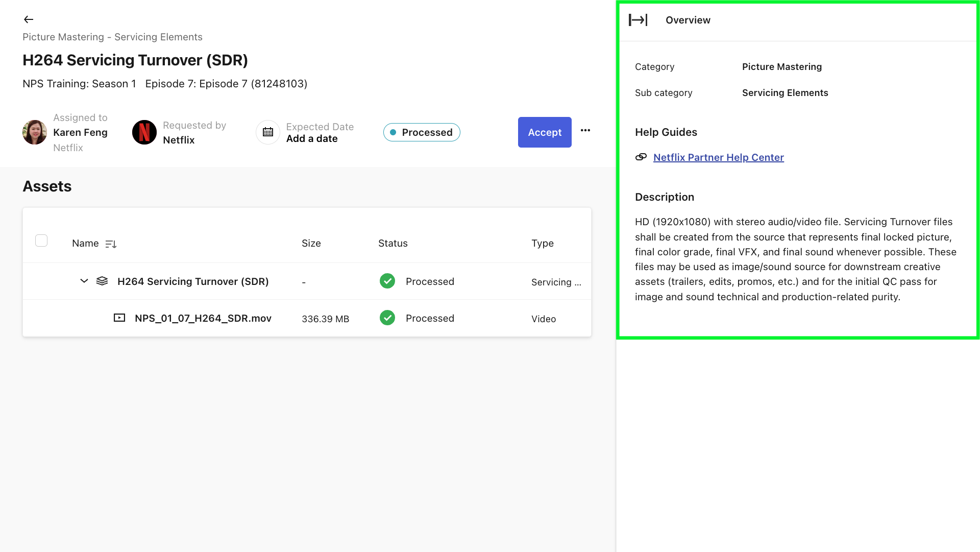Collapse the Overview side panel icon
This screenshot has height=552, width=980.
click(x=638, y=20)
